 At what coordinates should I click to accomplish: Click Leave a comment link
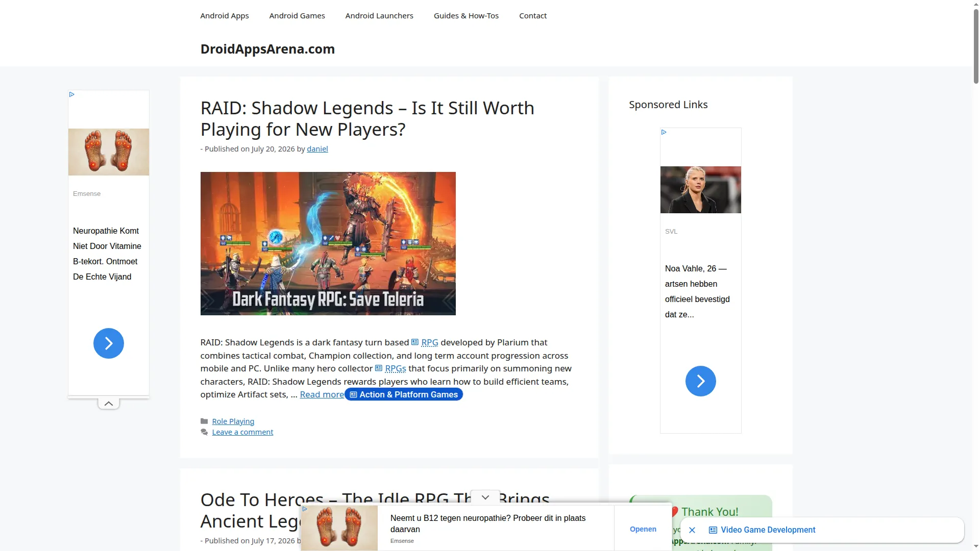(242, 432)
